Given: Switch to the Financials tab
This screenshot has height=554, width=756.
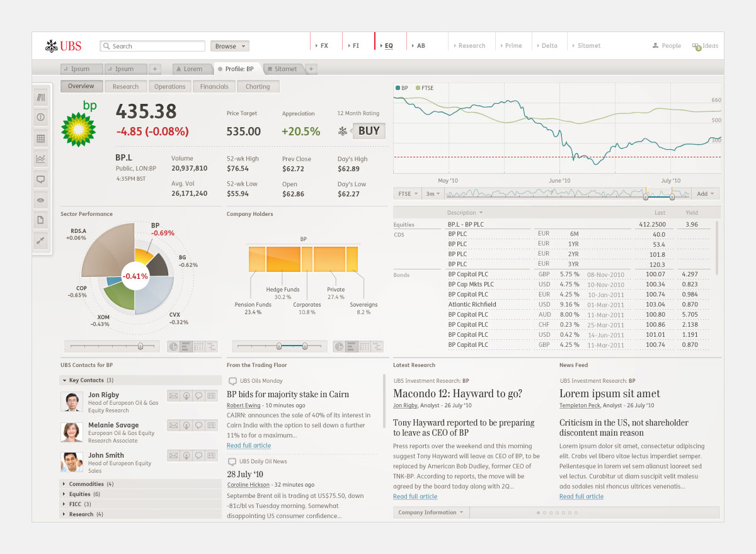Looking at the screenshot, I should pos(214,86).
